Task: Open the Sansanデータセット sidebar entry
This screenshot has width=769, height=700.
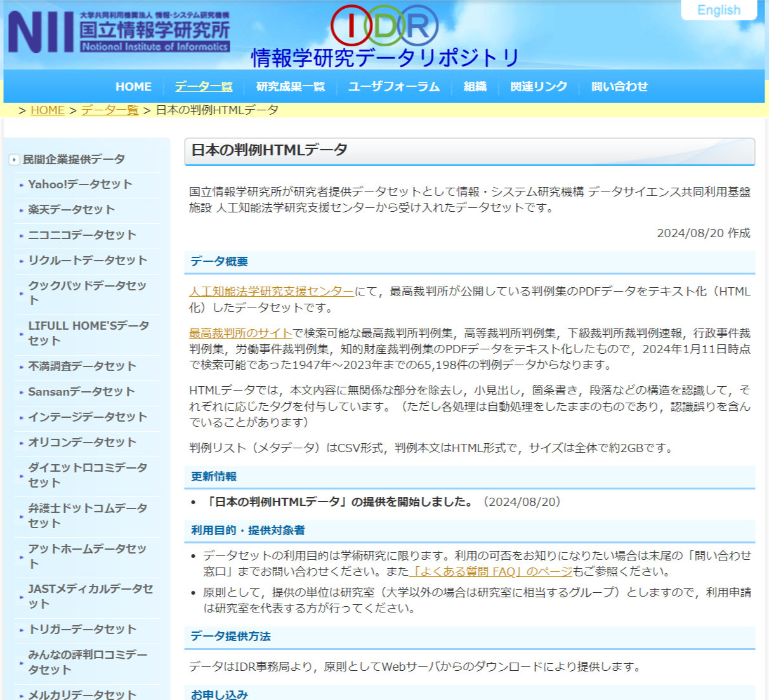Action: click(81, 392)
